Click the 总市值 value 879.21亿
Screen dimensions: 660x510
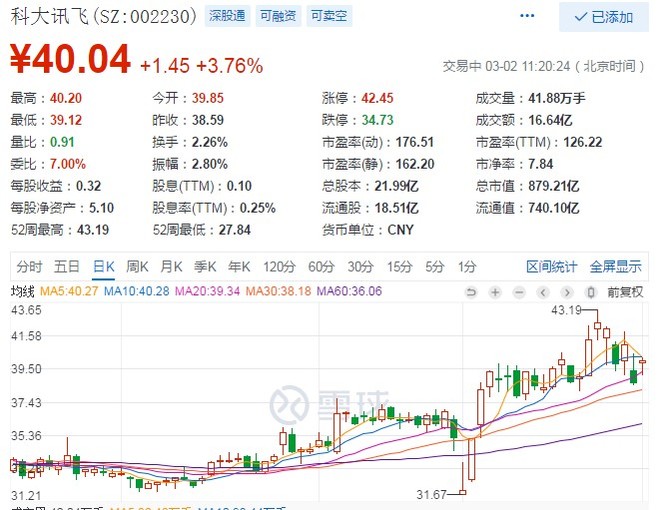[x=554, y=186]
